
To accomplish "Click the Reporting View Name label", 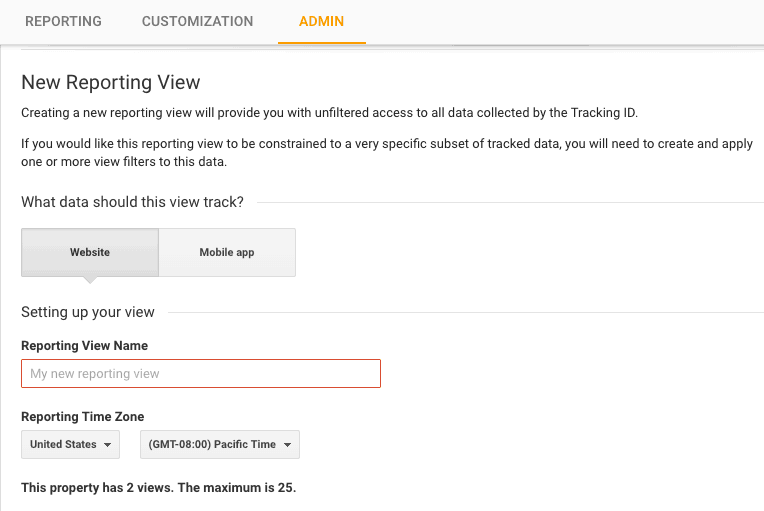I will point(84,346).
